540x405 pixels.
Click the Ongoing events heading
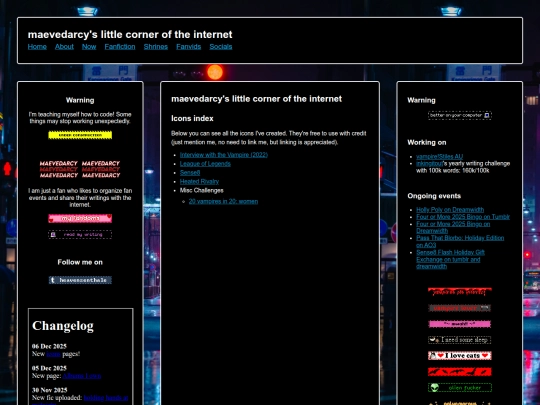(x=434, y=196)
